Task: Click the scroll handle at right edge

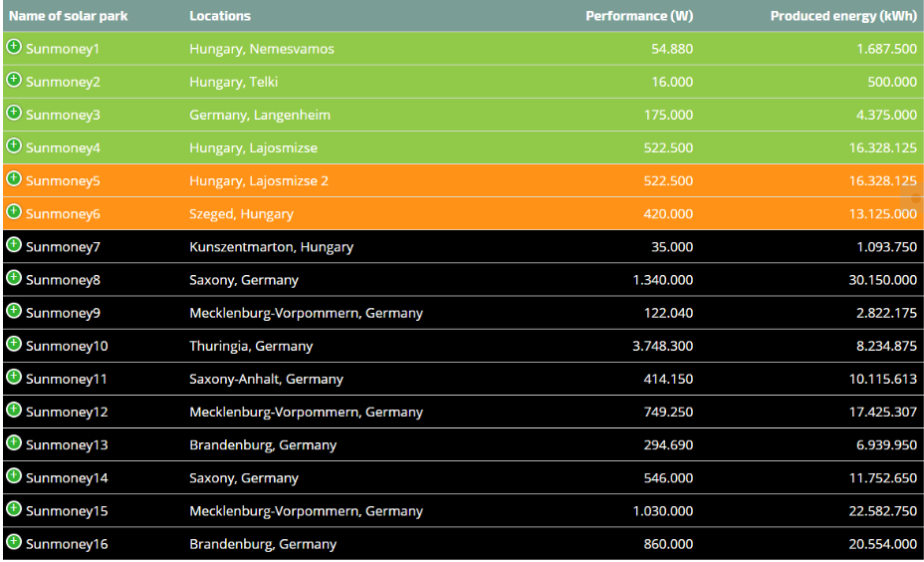Action: (918, 197)
